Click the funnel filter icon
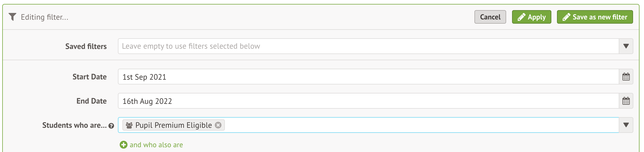The width and height of the screenshot is (644, 152). pyautogui.click(x=12, y=17)
